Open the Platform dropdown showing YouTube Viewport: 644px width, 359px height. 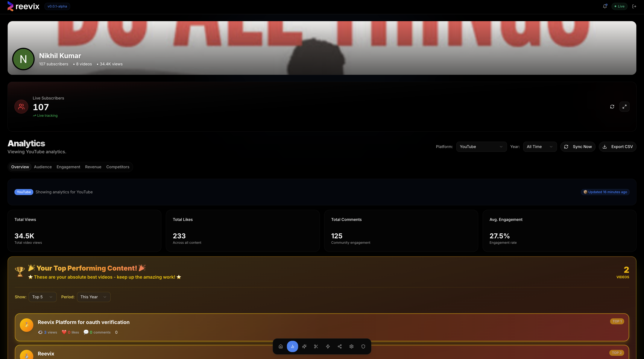pyautogui.click(x=482, y=147)
